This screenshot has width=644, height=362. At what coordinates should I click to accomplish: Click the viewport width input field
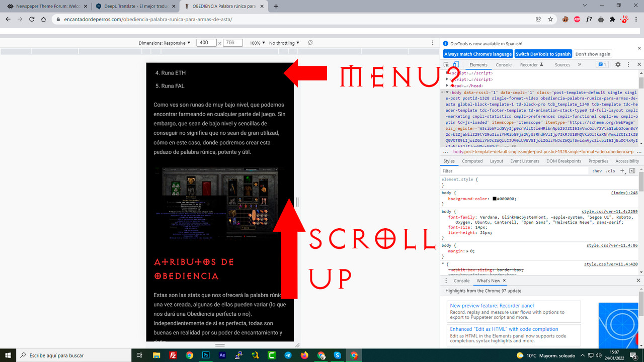[x=206, y=43]
